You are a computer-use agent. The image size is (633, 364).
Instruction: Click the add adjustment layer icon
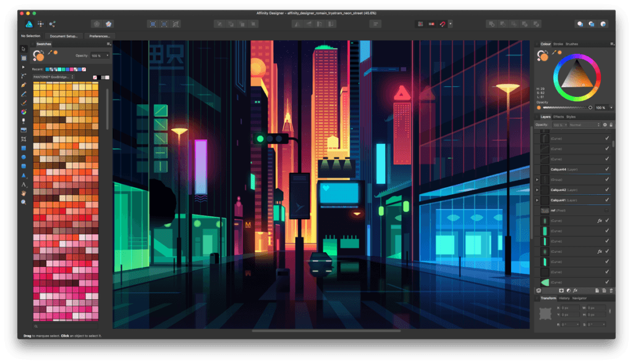(569, 290)
